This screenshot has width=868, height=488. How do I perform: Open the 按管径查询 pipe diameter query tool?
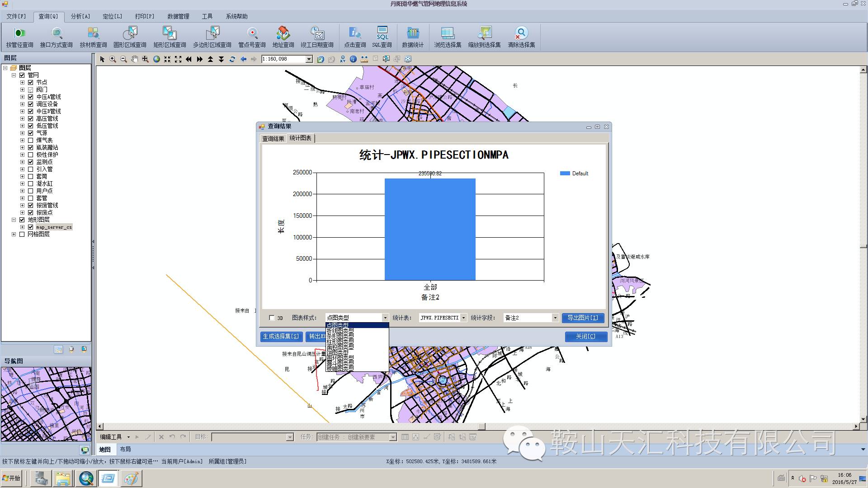point(19,37)
